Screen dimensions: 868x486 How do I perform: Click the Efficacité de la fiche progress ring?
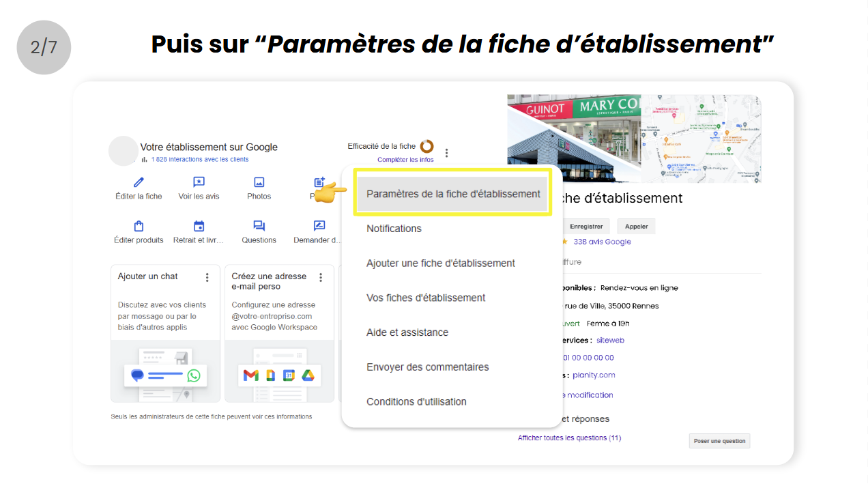(427, 146)
